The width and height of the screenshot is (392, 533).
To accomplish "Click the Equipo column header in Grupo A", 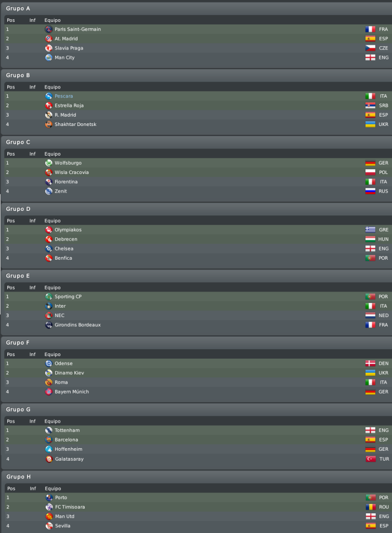I will coord(53,20).
